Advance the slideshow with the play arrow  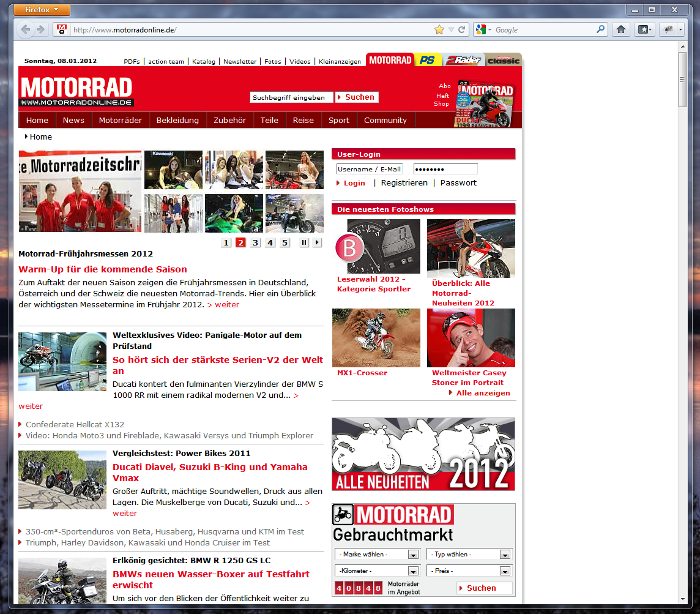tap(317, 242)
